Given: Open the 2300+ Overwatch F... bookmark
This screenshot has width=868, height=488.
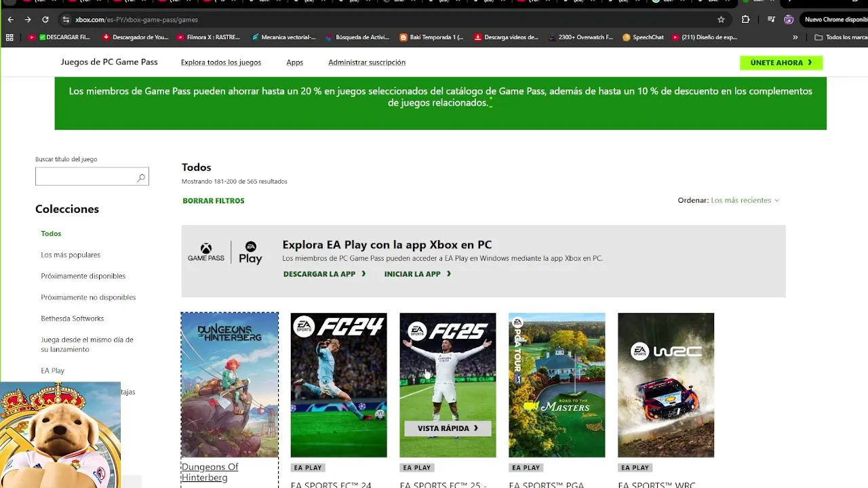Looking at the screenshot, I should pos(581,37).
